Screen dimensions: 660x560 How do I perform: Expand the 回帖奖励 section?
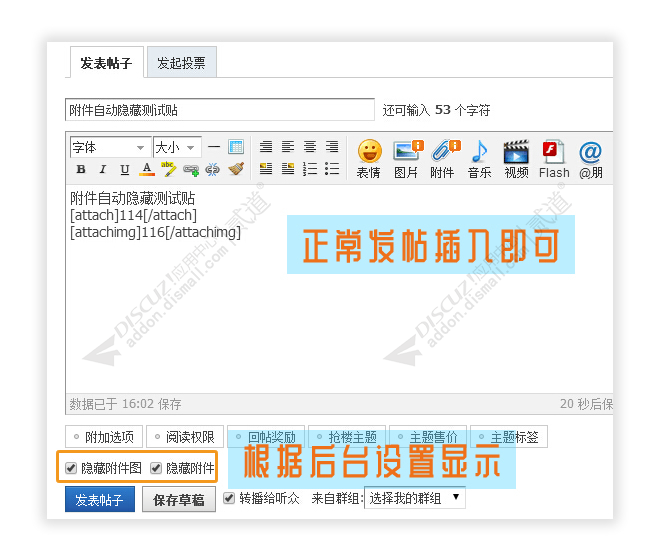[266, 435]
